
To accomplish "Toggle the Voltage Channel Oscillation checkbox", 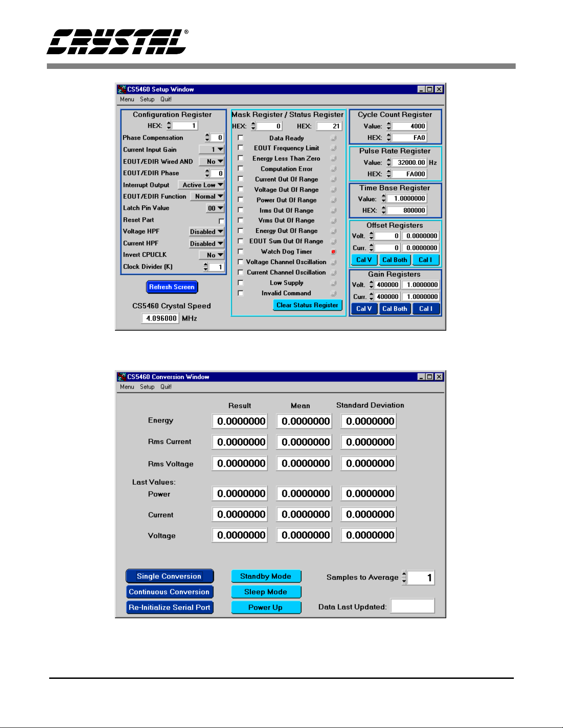I will (240, 262).
